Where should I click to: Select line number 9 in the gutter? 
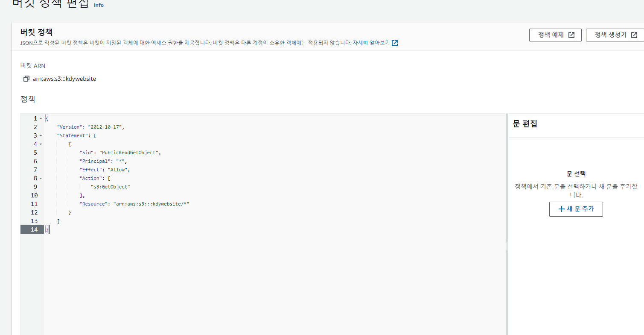[x=35, y=187]
